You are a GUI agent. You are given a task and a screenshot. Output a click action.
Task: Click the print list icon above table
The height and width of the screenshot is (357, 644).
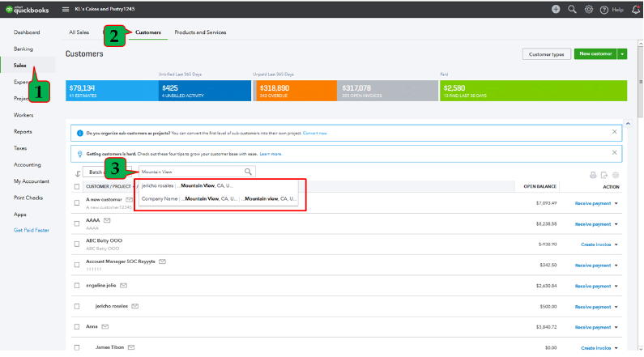pos(593,175)
